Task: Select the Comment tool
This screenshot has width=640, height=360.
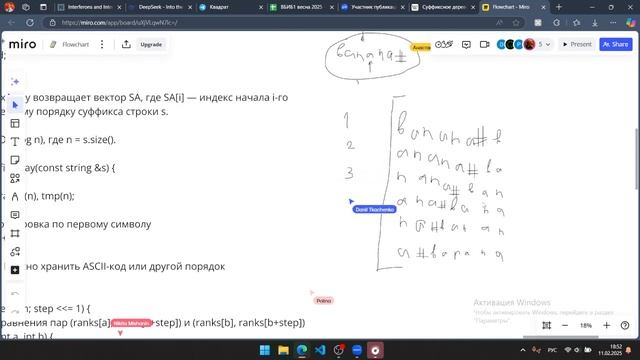Action: point(15,215)
